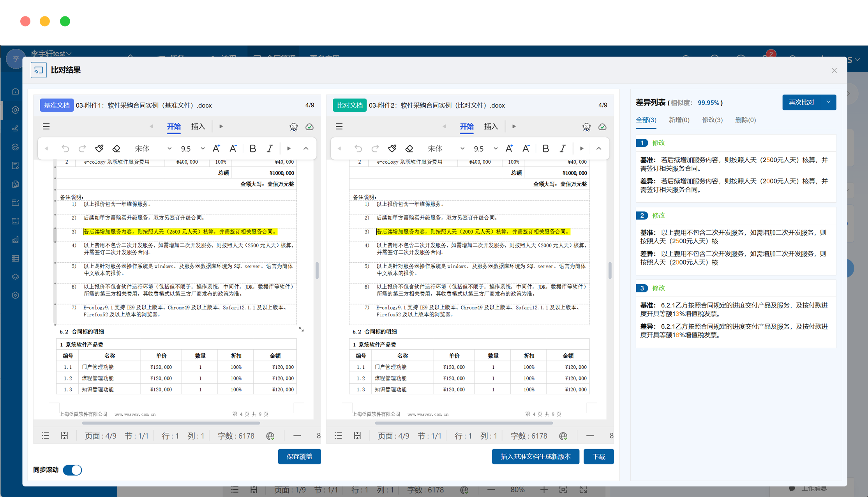Click the 比对结果 dialog title icon
Viewport: 868px width, 497px height.
[39, 70]
